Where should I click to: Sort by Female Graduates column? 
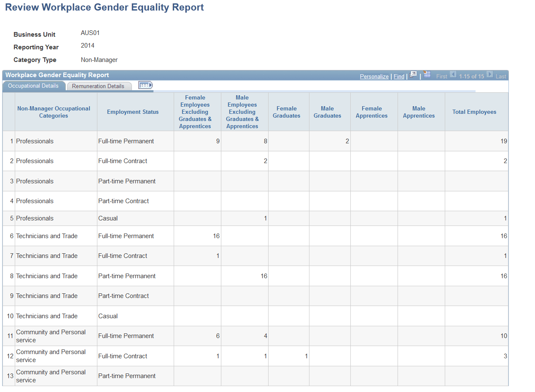(286, 111)
